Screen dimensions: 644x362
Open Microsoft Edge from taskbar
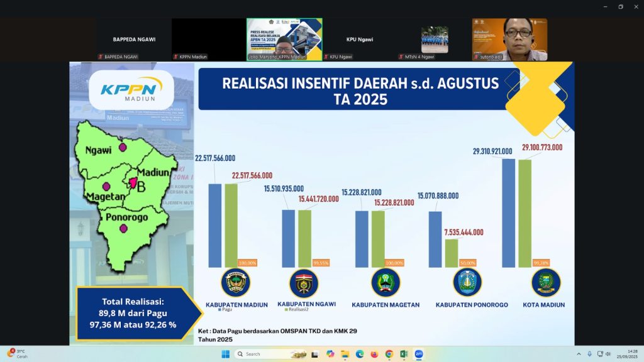tap(360, 354)
